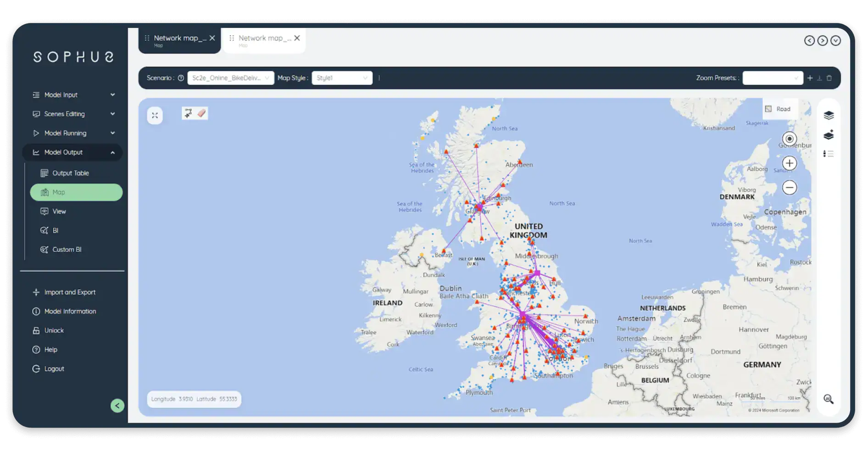Screen dimensions: 868x451
Task: Close the first Network map tab
Action: point(212,38)
